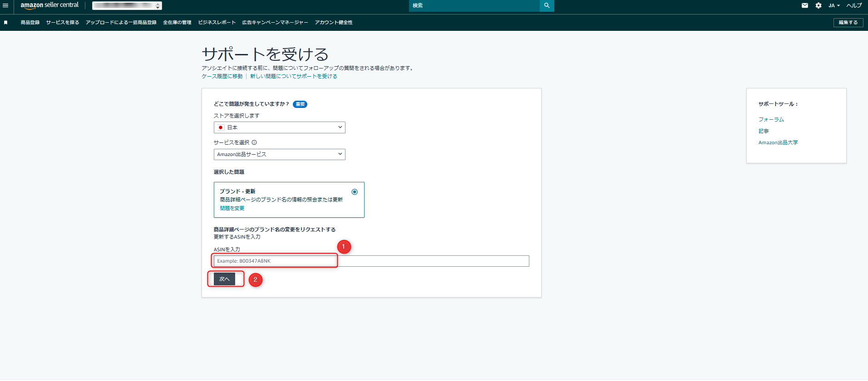Open the JA language dropdown

[834, 5]
